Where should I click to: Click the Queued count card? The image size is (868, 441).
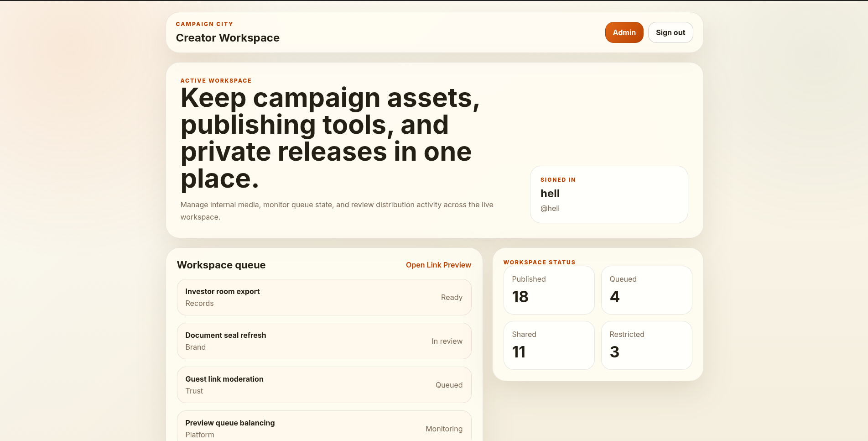pos(646,290)
